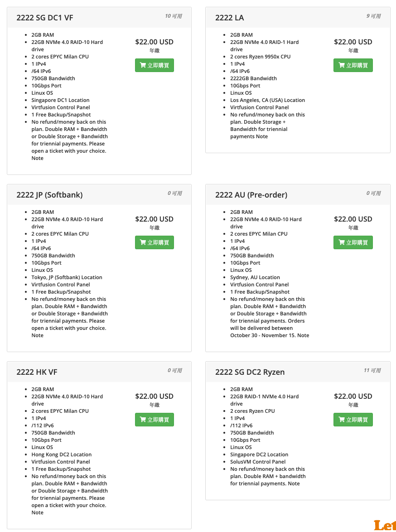
Task: Click the orange logo at bottom right
Action: pos(385,525)
